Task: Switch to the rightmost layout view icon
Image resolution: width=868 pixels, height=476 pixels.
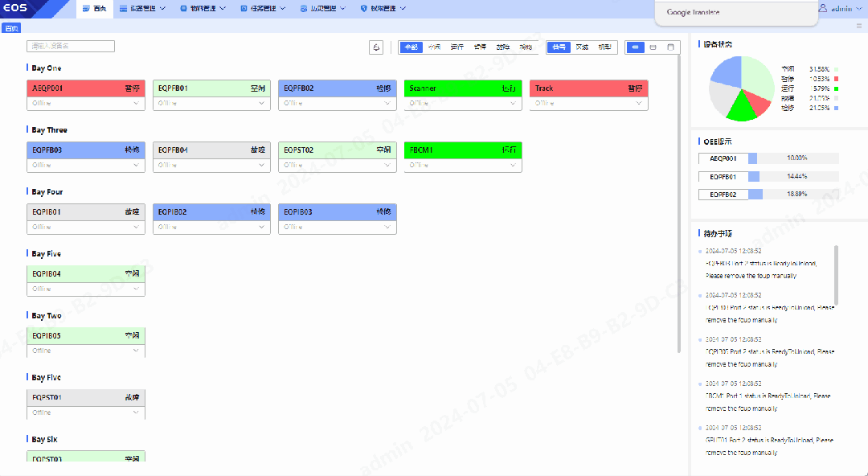Action: [x=670, y=47]
